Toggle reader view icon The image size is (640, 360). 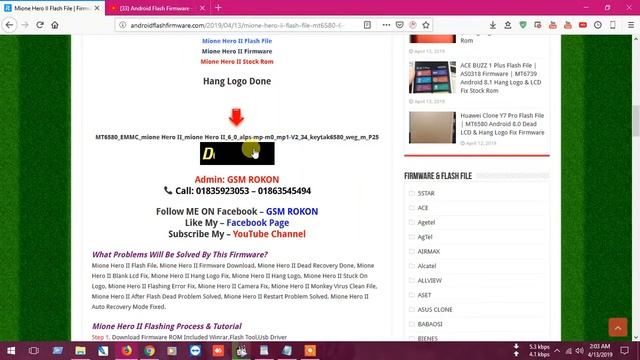(x=367, y=25)
